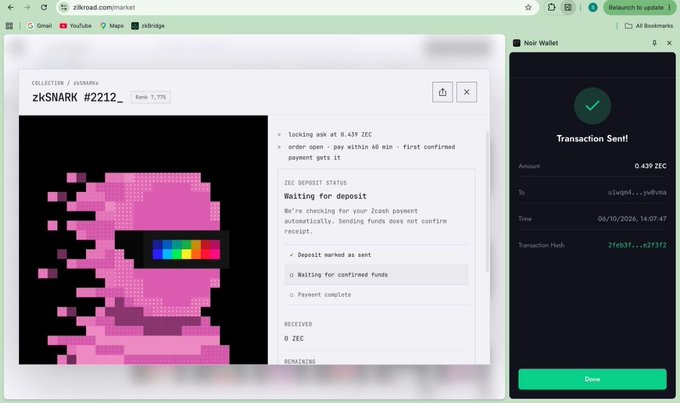Toggle the side panel icon in toolbar
The image size is (680, 403).
point(568,7)
